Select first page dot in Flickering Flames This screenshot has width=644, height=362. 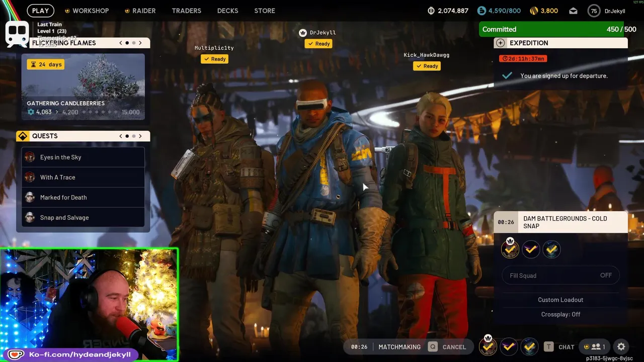click(x=127, y=43)
